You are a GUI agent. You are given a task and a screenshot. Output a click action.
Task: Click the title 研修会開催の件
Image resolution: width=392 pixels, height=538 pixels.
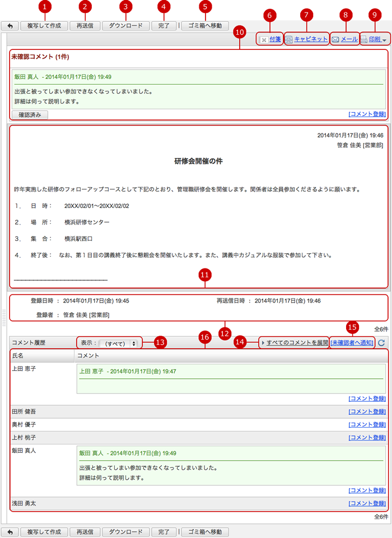click(198, 161)
